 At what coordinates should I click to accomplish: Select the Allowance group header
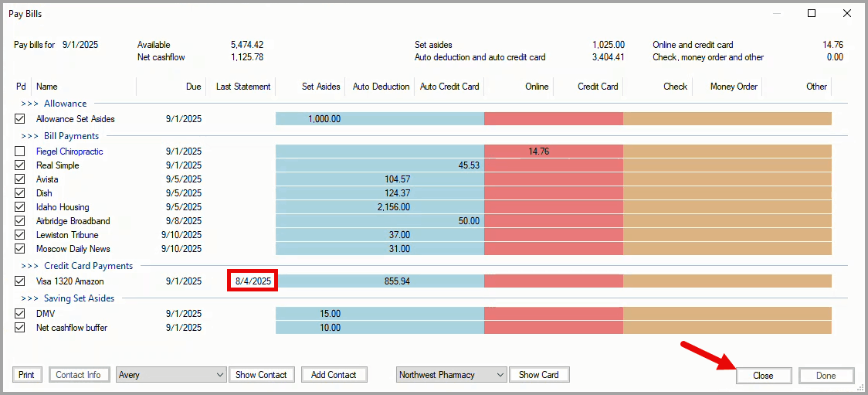(x=66, y=104)
